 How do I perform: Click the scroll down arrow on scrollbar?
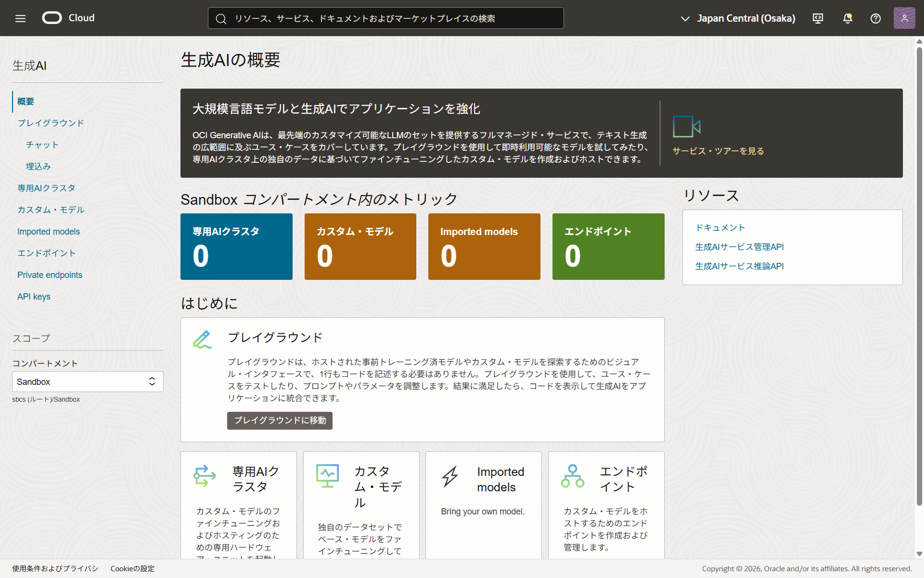click(x=919, y=554)
